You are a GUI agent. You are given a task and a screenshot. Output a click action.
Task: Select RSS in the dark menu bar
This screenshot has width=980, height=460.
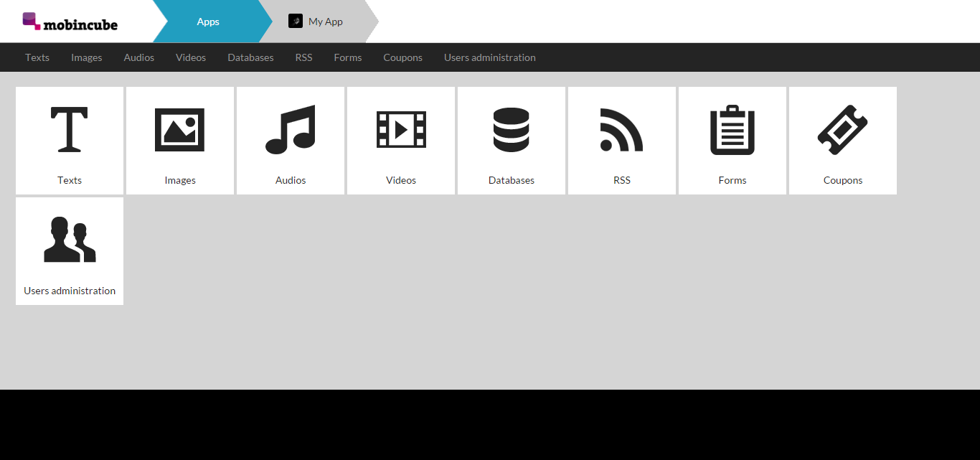tap(304, 57)
